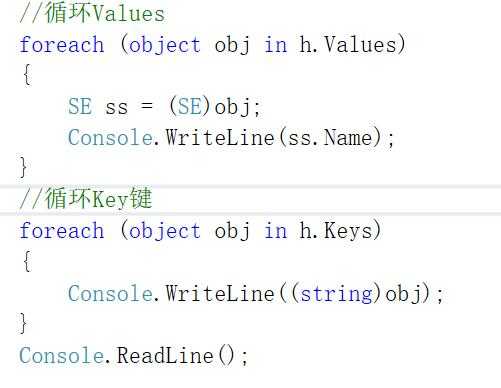Click the second foreach keyword

pyautogui.click(x=62, y=230)
